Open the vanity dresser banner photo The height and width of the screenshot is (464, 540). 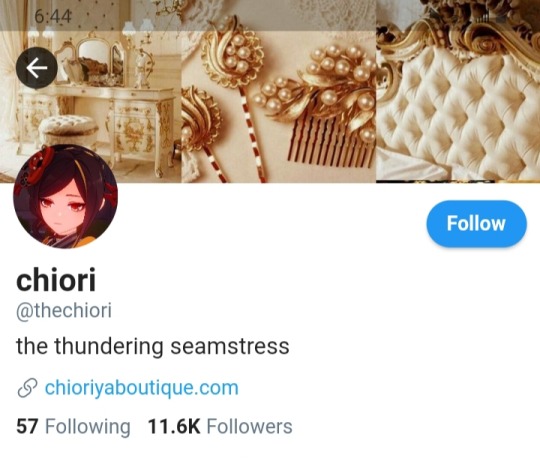(91, 91)
